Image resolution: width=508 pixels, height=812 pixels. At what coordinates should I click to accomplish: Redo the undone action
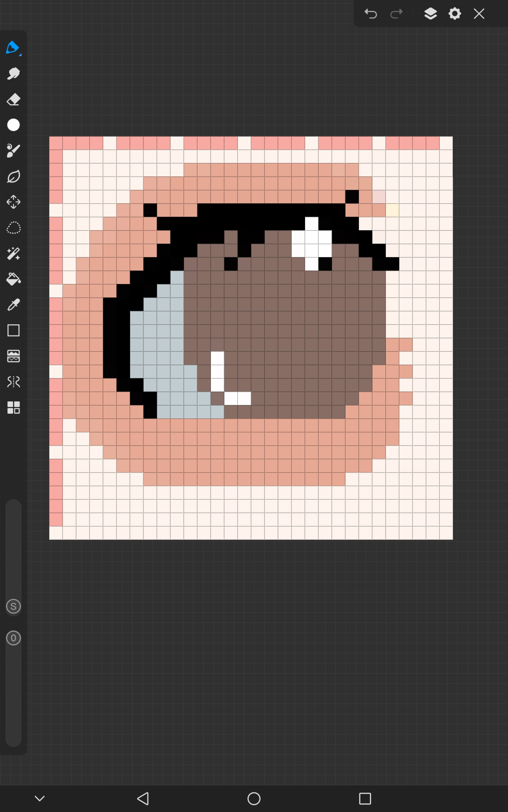point(397,14)
